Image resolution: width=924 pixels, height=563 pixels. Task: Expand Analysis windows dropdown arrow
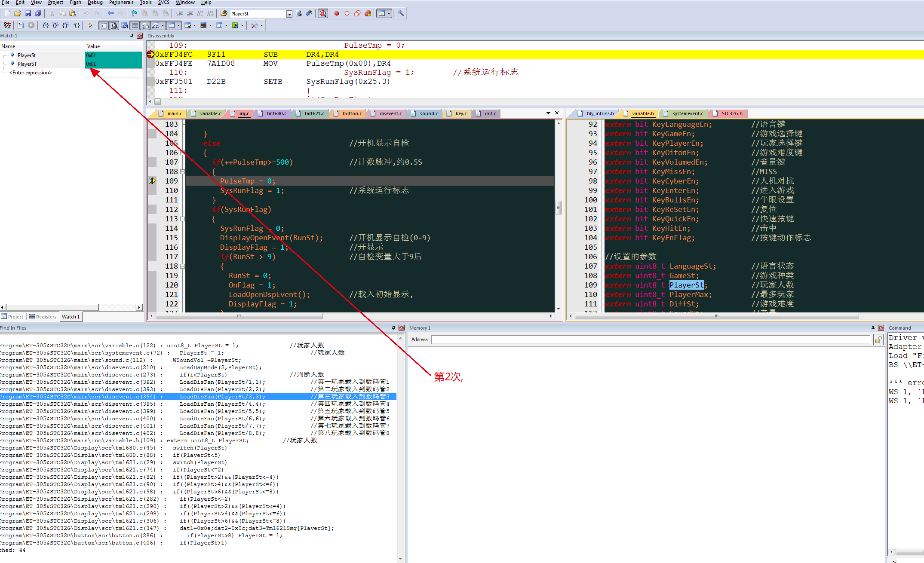pyautogui.click(x=210, y=26)
